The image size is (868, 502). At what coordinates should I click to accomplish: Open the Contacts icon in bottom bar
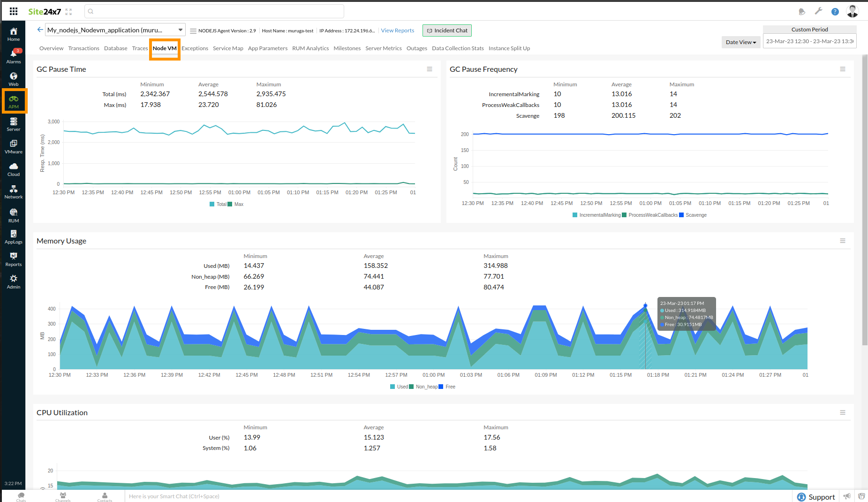click(105, 496)
